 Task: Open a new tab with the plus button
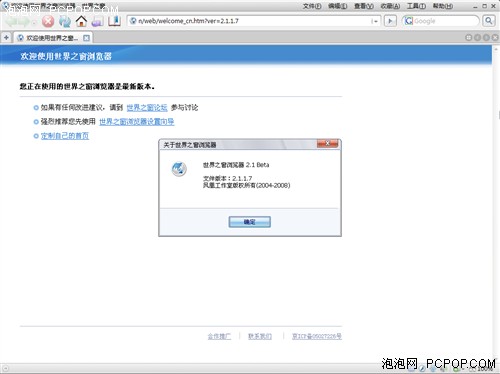(6, 38)
